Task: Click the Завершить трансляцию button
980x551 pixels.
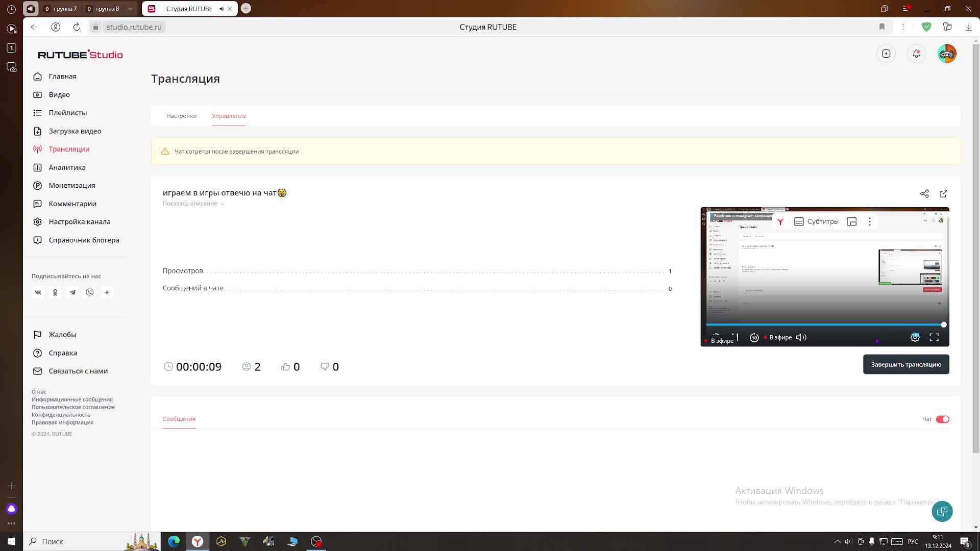Action: 906,364
